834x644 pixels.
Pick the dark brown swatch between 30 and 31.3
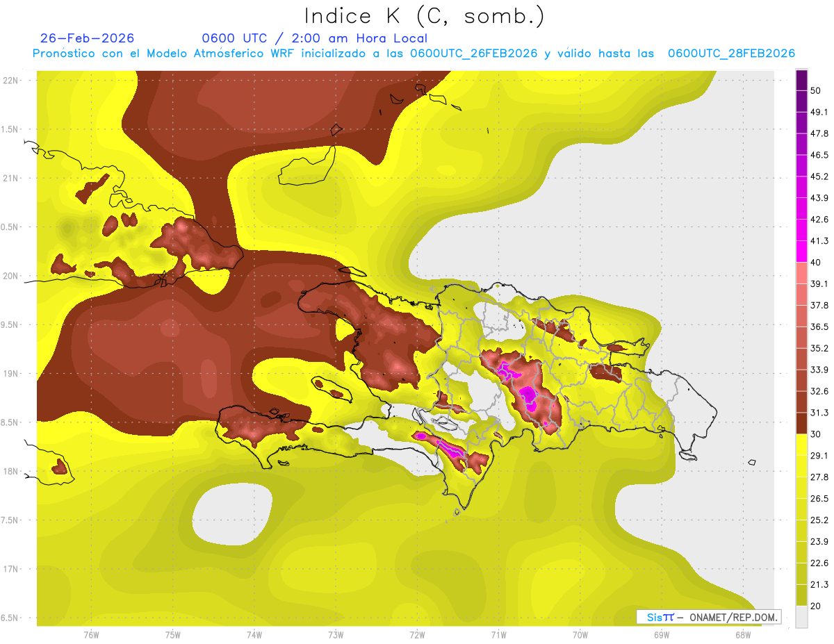(x=802, y=423)
